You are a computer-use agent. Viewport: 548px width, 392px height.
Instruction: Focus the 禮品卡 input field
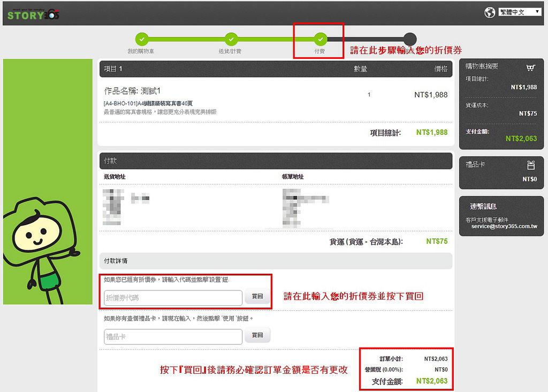[x=173, y=336]
